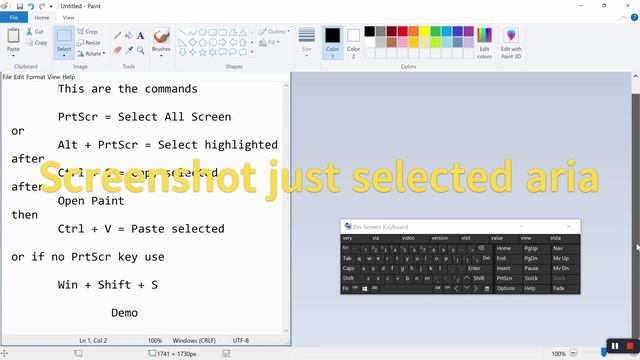Click the Crop tool

click(x=87, y=31)
